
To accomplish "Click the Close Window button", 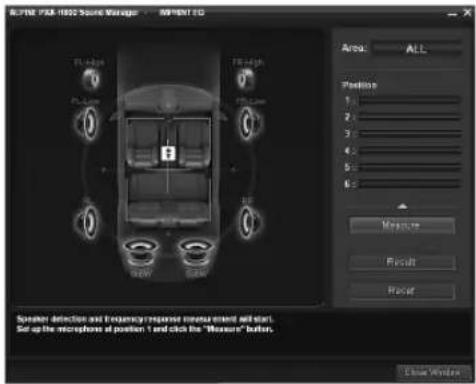I will click(x=433, y=372).
